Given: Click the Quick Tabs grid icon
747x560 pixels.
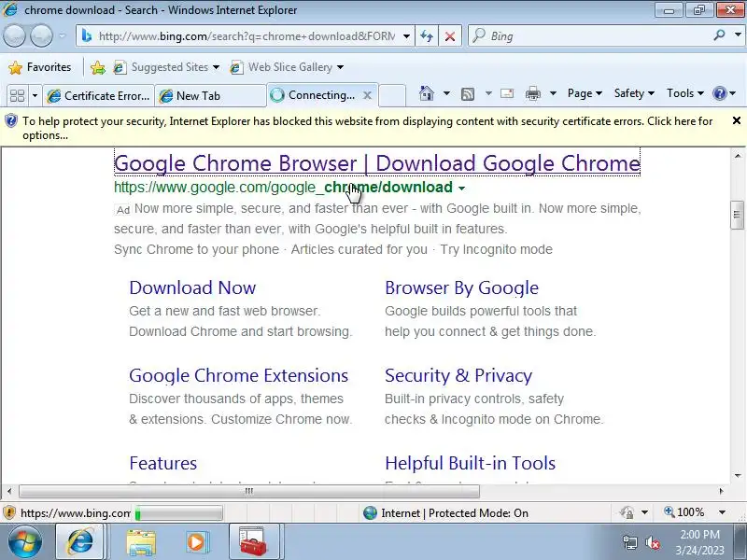Looking at the screenshot, I should pyautogui.click(x=17, y=96).
